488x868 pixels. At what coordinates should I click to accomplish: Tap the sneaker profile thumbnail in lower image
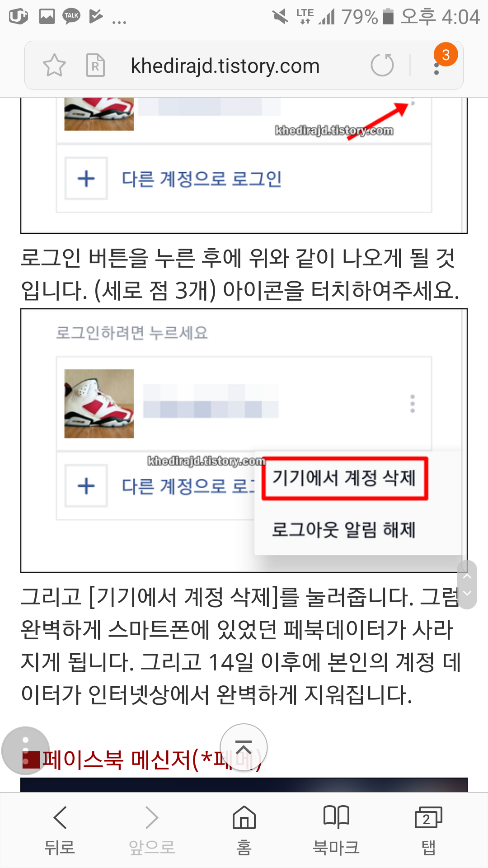pyautogui.click(x=99, y=403)
